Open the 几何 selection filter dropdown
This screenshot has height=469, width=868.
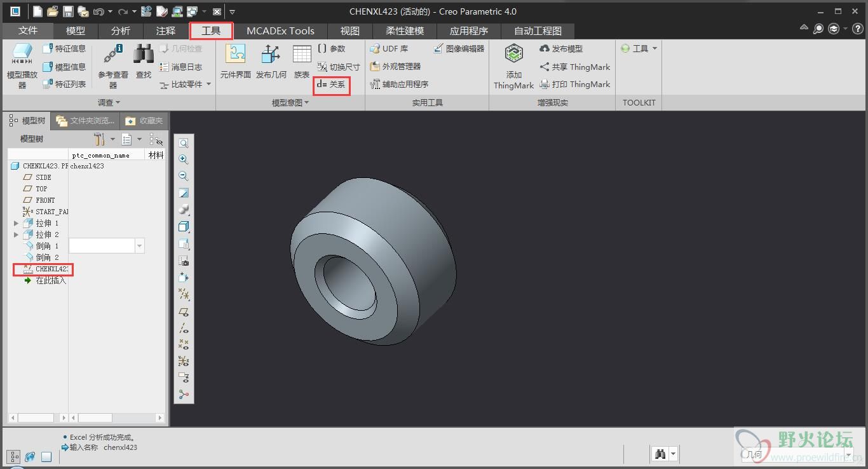tap(848, 454)
